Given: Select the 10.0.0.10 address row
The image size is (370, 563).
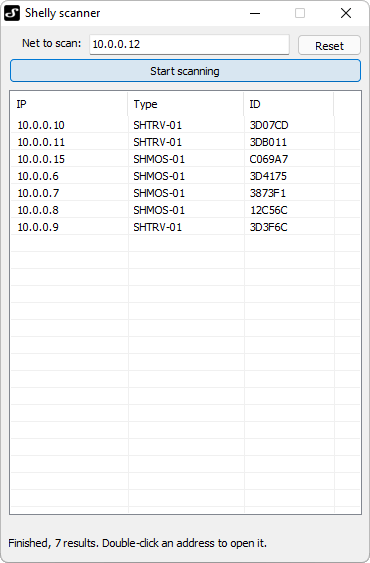Looking at the screenshot, I should point(185,125).
